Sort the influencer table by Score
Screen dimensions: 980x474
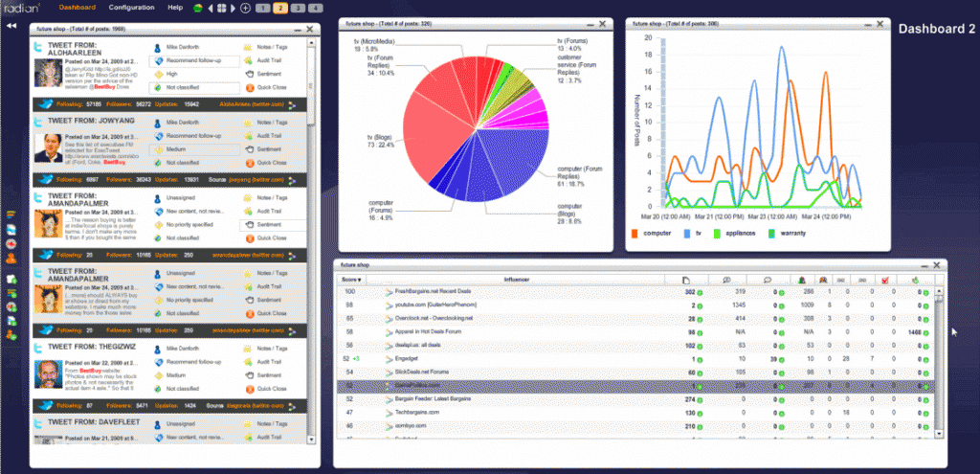[351, 279]
